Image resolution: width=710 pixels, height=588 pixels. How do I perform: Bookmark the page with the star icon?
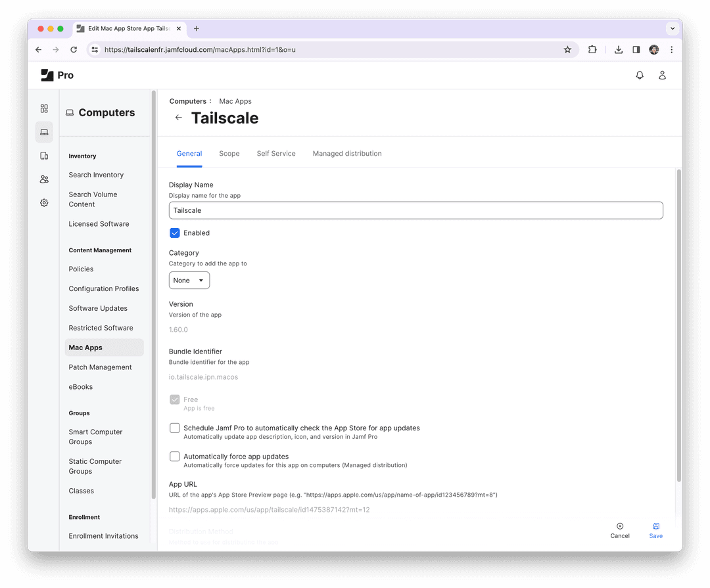coord(567,49)
